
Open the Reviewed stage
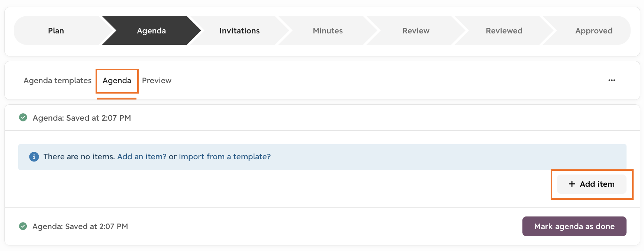504,30
